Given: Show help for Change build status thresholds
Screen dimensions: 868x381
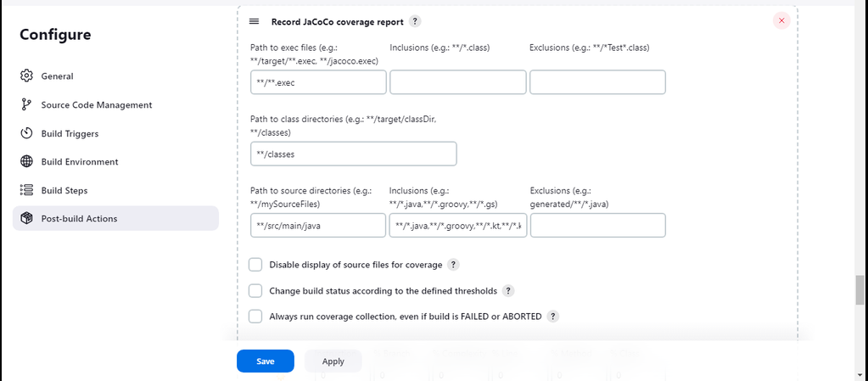Looking at the screenshot, I should tap(508, 291).
